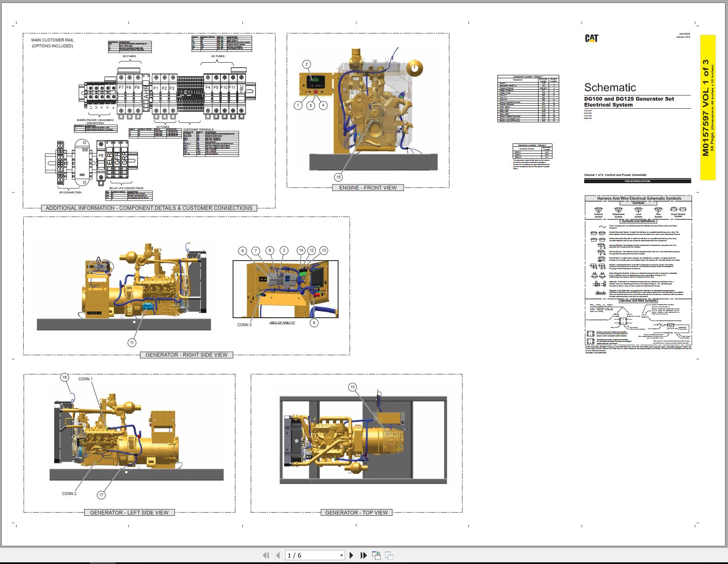728x564 pixels.
Task: Click the CAT logo on the title block
Action: (591, 39)
